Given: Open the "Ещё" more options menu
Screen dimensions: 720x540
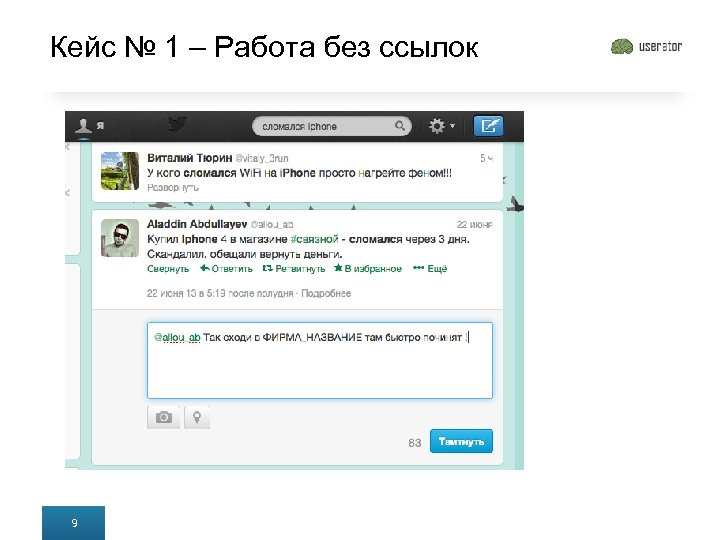Looking at the screenshot, I should coord(430,269).
